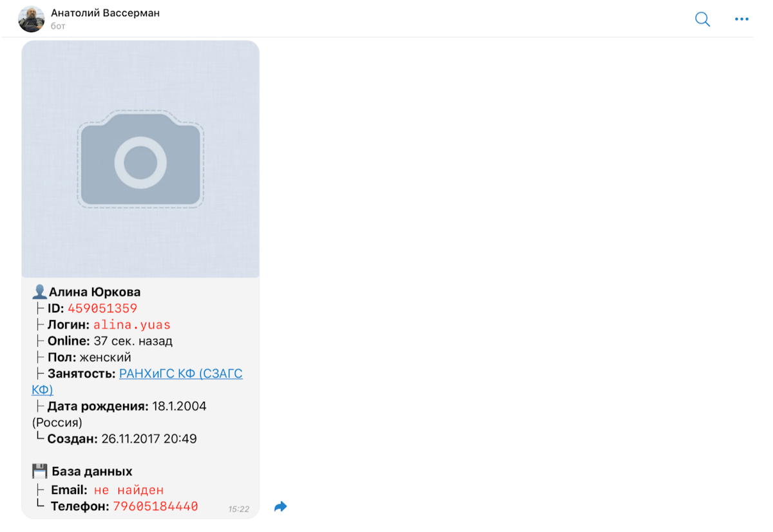Click the 15:22 message timestamp
Image resolution: width=773 pixels, height=532 pixels.
pos(238,509)
